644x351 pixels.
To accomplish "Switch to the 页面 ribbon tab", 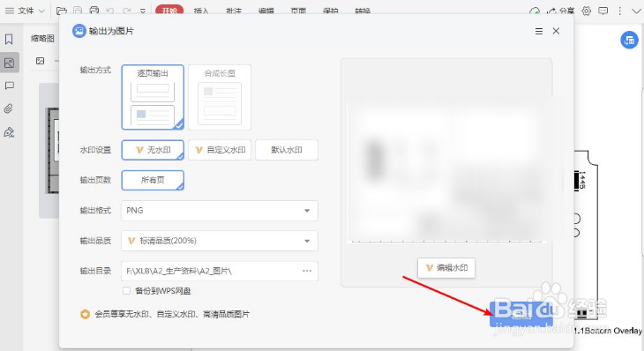I will [x=298, y=11].
